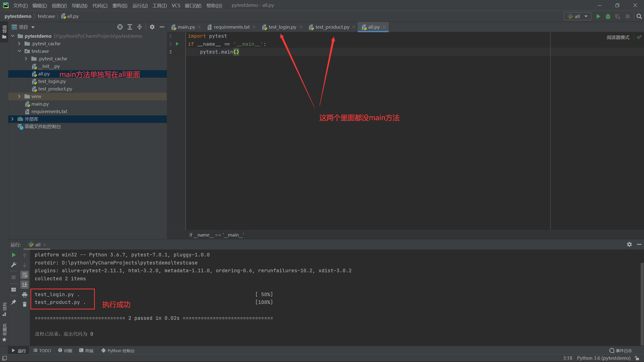Expand all items in project panel
The width and height of the screenshot is (644, 362).
(130, 27)
